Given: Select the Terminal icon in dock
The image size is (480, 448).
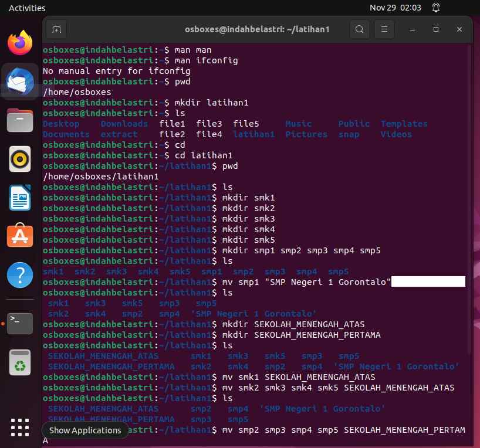Looking at the screenshot, I should 20,324.
